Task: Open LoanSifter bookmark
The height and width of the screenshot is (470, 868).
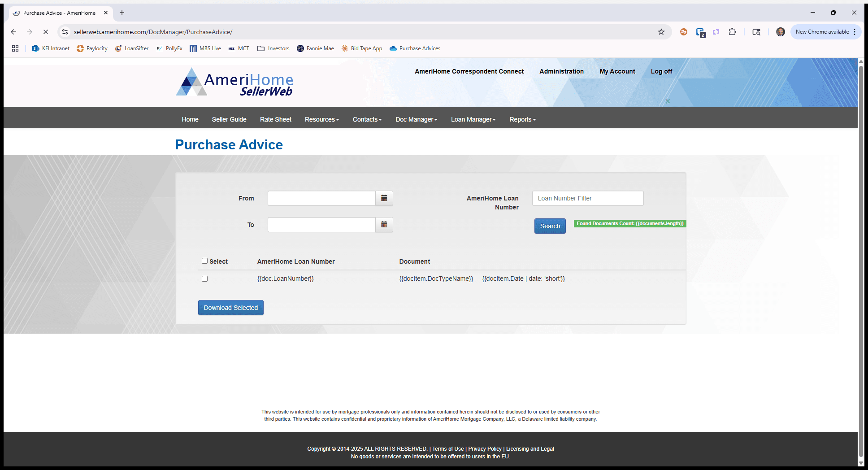Action: pos(132,48)
